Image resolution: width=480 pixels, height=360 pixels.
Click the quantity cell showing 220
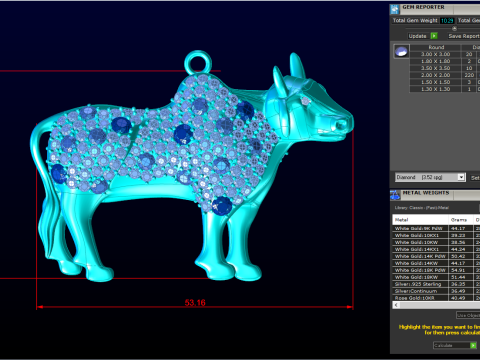coord(469,75)
